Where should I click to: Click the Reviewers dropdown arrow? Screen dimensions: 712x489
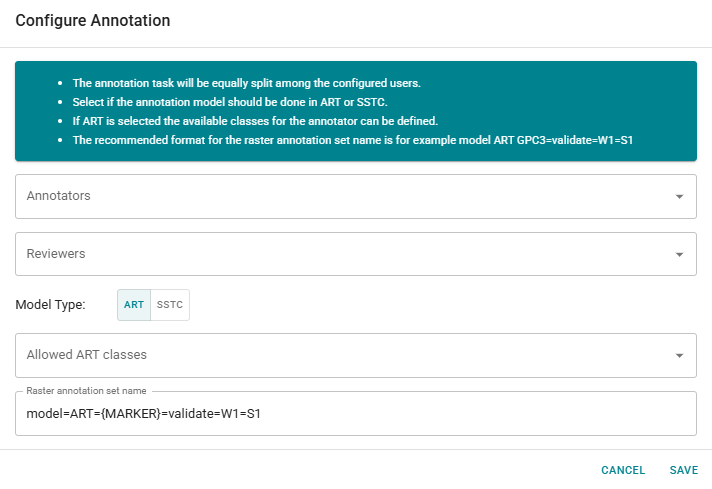tap(679, 255)
